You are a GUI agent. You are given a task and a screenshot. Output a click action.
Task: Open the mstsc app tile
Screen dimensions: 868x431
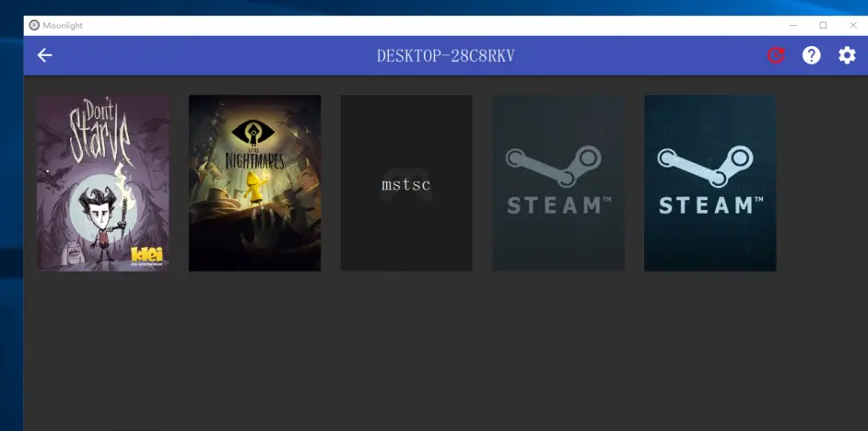point(406,183)
